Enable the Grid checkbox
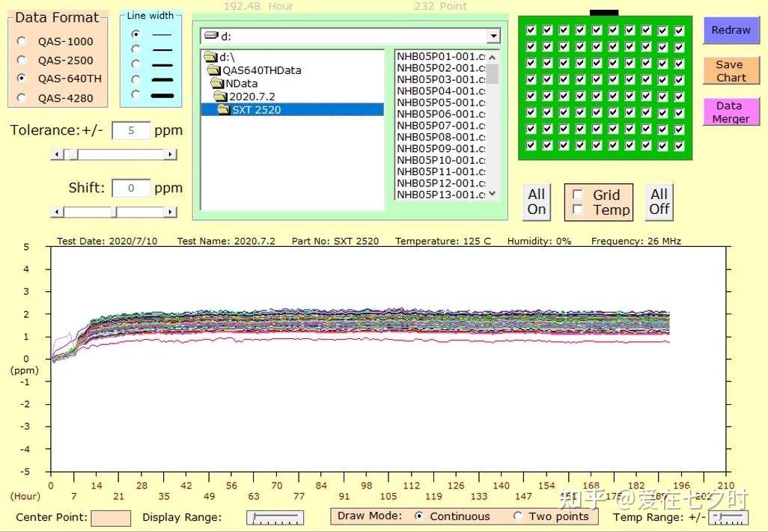Image resolution: width=768 pixels, height=532 pixels. point(578,195)
